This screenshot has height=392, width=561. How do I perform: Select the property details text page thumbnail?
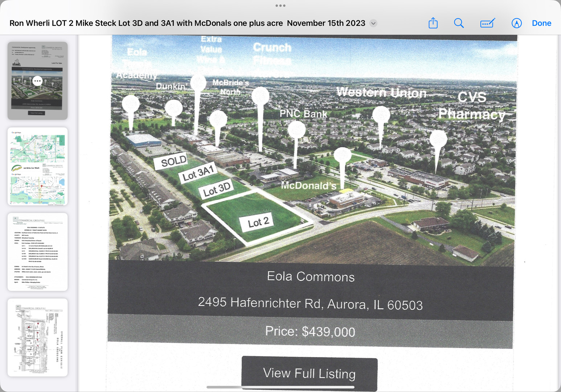(x=37, y=253)
